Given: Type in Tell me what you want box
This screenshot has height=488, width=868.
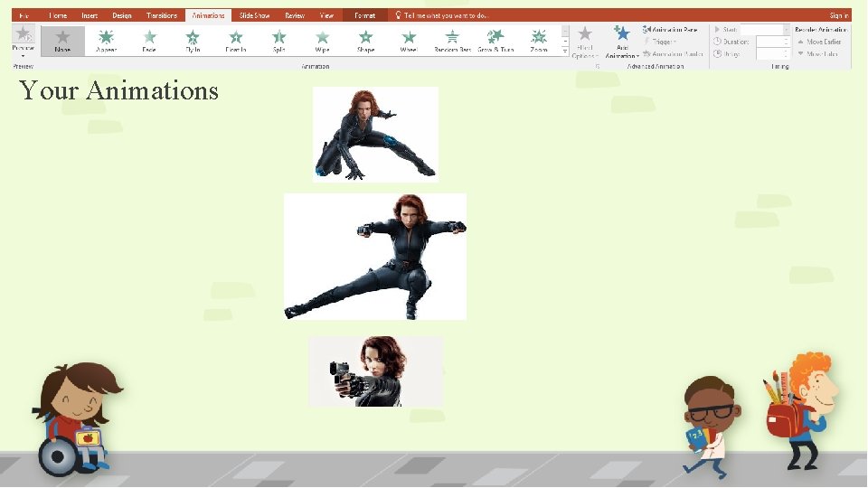Looking at the screenshot, I should tap(446, 15).
